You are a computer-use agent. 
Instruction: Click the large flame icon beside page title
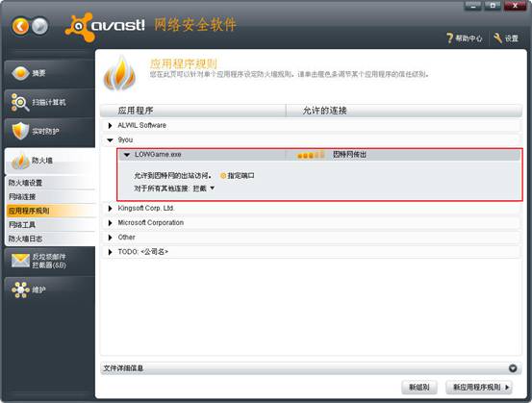coord(119,74)
